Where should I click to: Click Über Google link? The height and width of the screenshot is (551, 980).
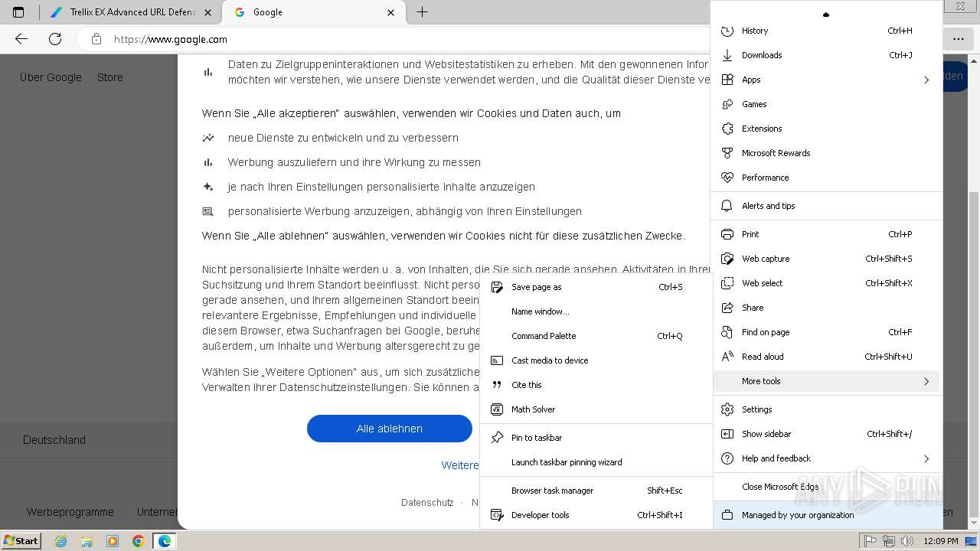click(x=51, y=77)
